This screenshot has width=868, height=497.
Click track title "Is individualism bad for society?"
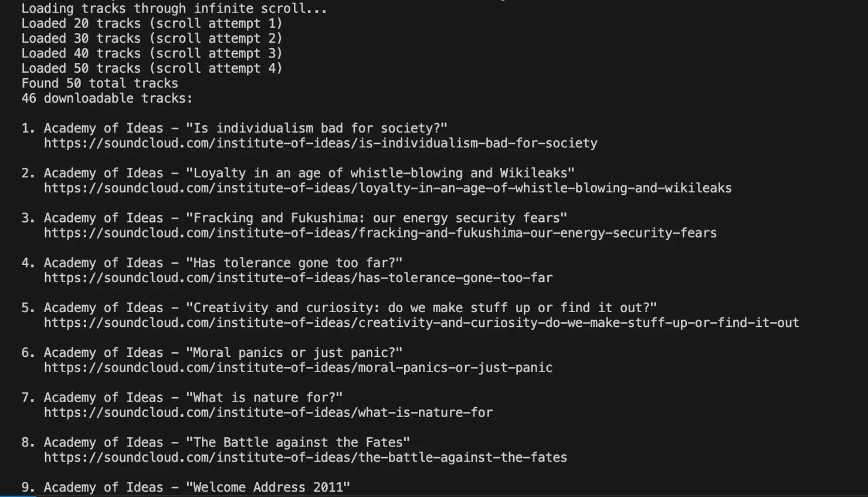click(317, 129)
